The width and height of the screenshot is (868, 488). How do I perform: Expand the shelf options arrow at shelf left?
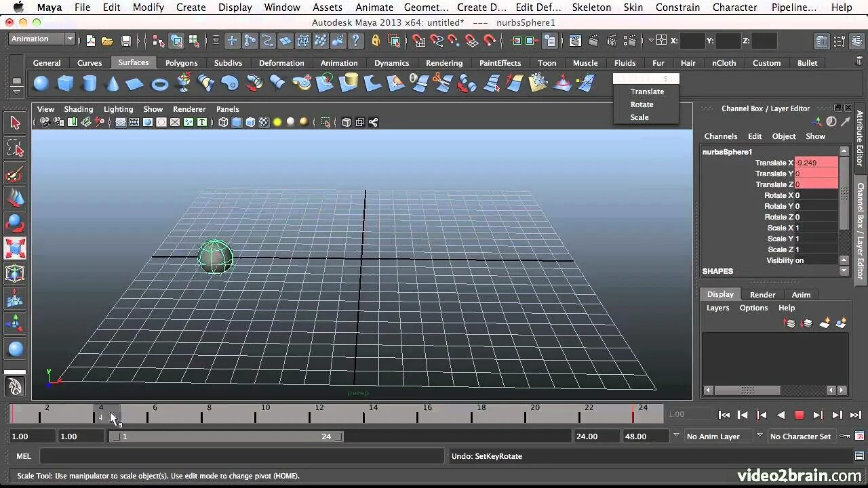pyautogui.click(x=17, y=94)
